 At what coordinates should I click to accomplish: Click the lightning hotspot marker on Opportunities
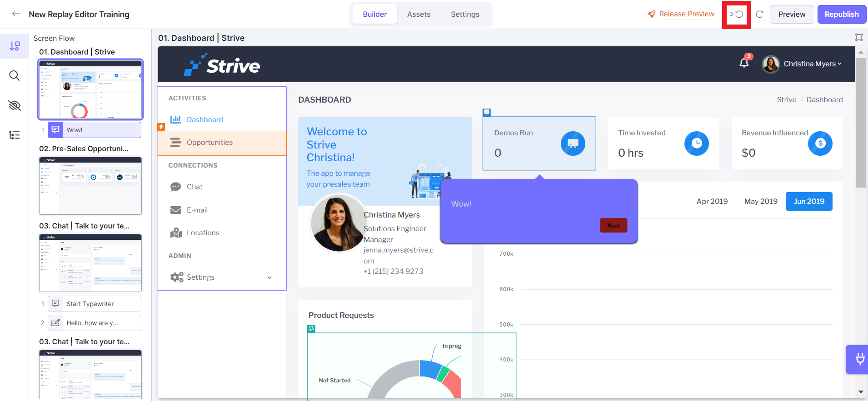pos(161,127)
